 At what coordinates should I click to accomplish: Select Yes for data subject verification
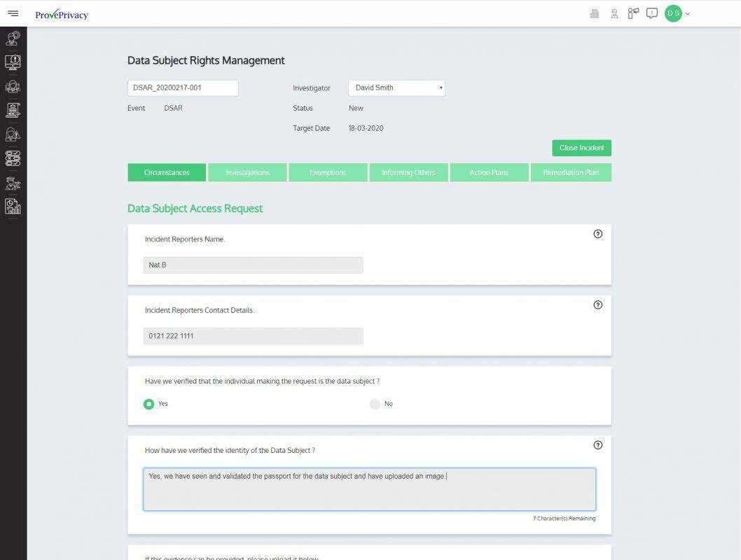(x=148, y=404)
